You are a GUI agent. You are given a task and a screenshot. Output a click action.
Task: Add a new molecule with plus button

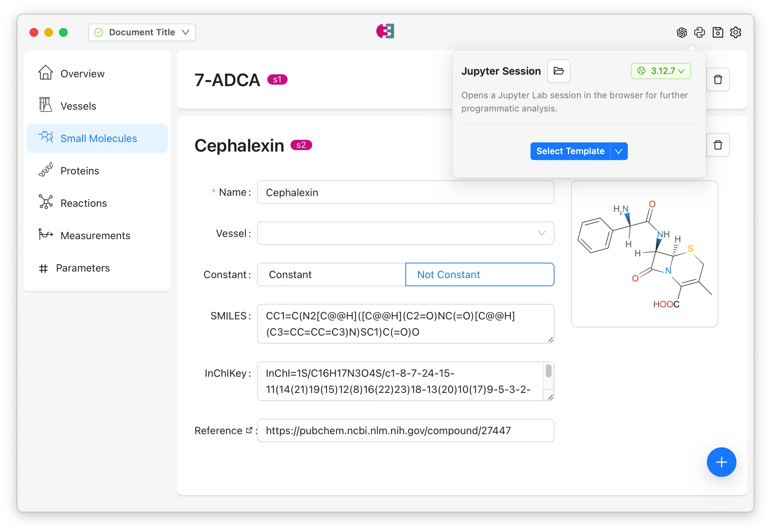721,462
